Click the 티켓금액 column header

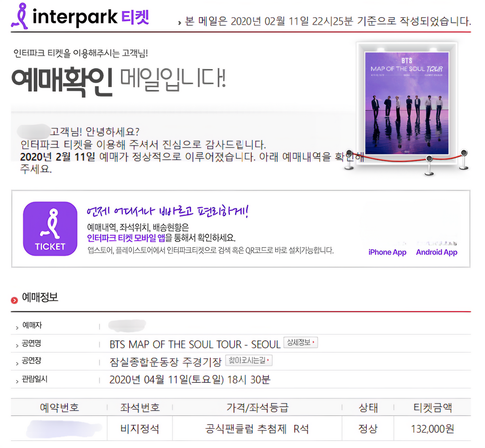pos(433,408)
